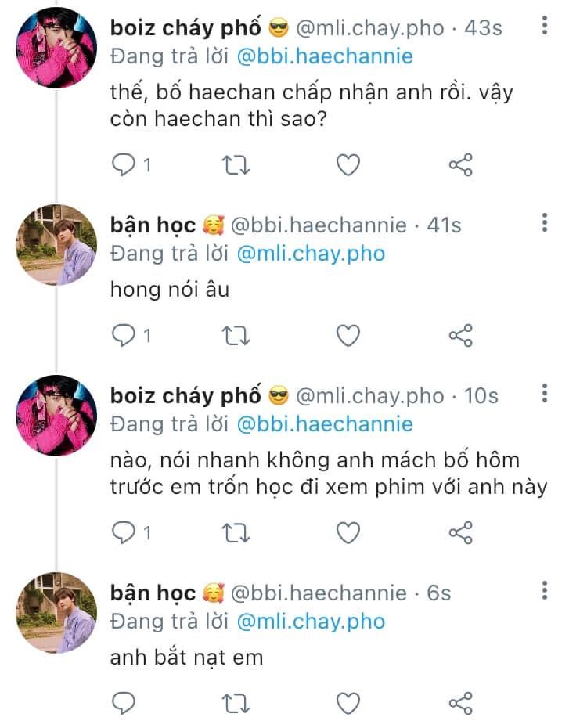Like the tweet asking 'còn haechan thì sao?'
Screen dimensions: 587x728
[348, 165]
